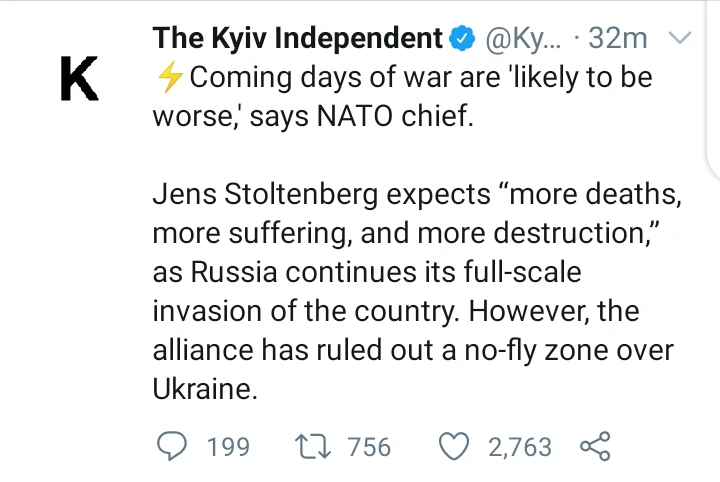Like the tweet with the heart icon

(455, 446)
